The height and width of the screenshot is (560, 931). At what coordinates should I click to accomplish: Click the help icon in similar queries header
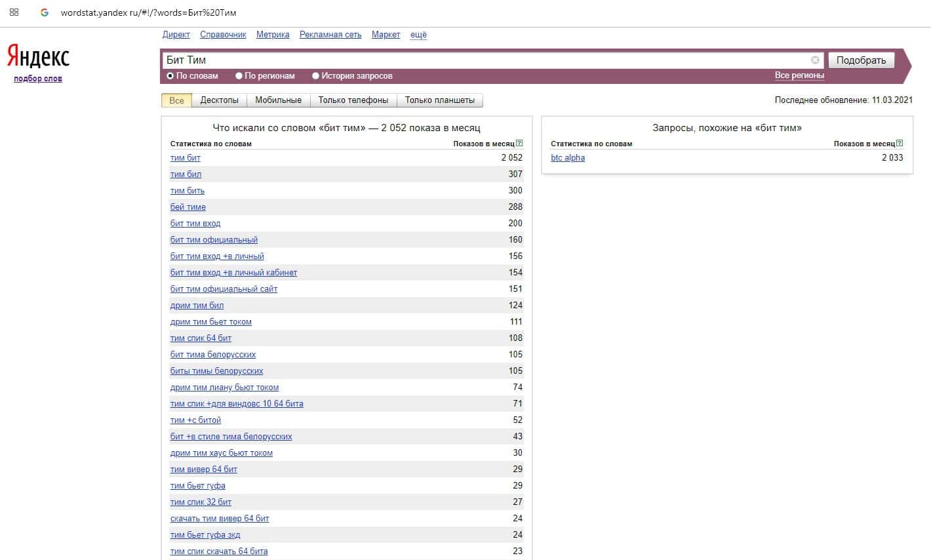point(900,143)
